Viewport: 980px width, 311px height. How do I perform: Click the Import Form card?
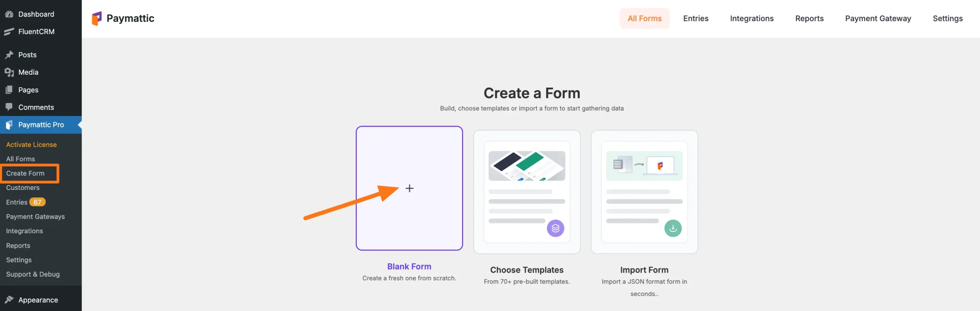(x=644, y=192)
